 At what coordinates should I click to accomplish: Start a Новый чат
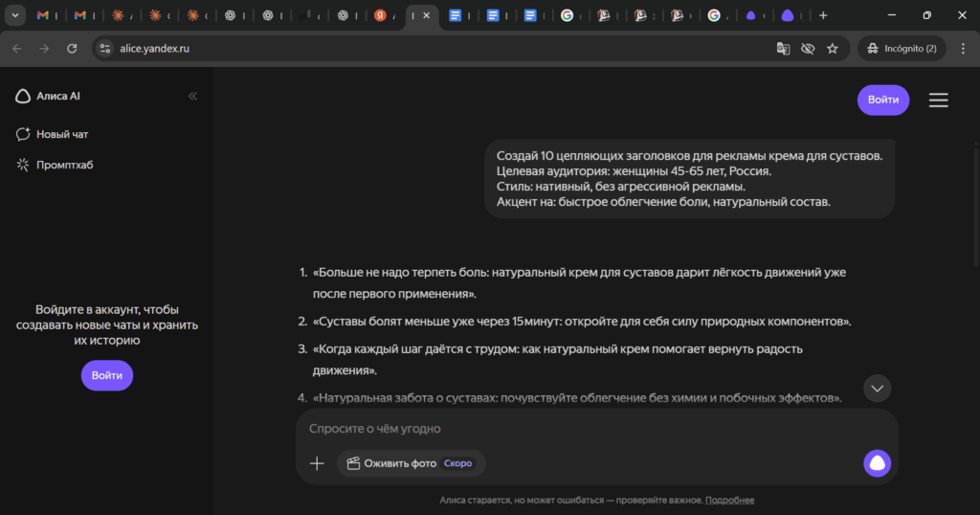pos(62,134)
